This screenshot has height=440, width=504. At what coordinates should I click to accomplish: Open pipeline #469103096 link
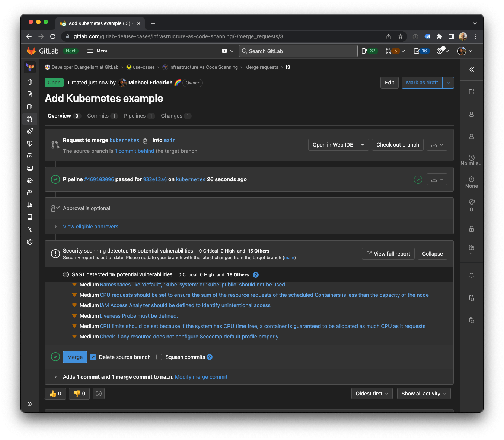point(99,179)
